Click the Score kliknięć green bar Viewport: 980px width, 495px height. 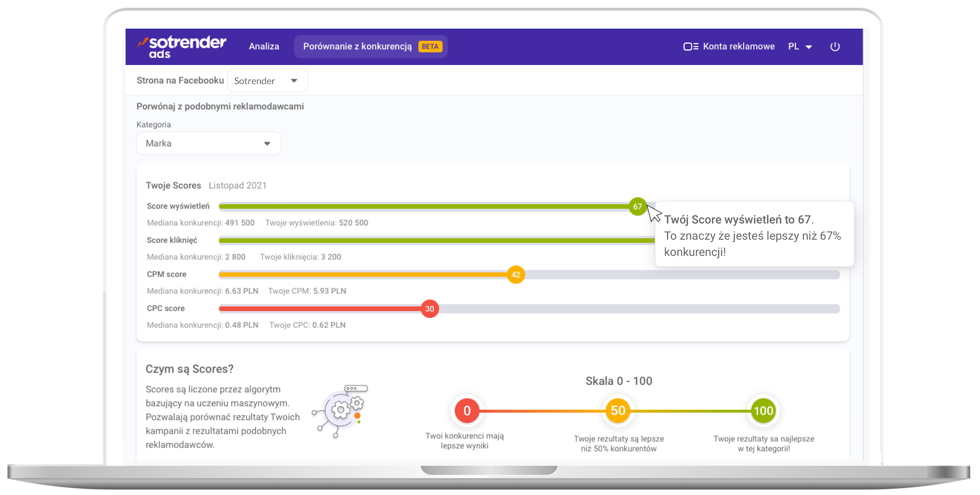[x=436, y=240]
